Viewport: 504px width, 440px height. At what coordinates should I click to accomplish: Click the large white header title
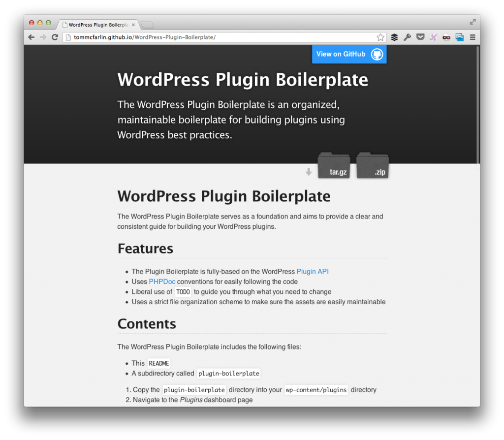pos(243,79)
